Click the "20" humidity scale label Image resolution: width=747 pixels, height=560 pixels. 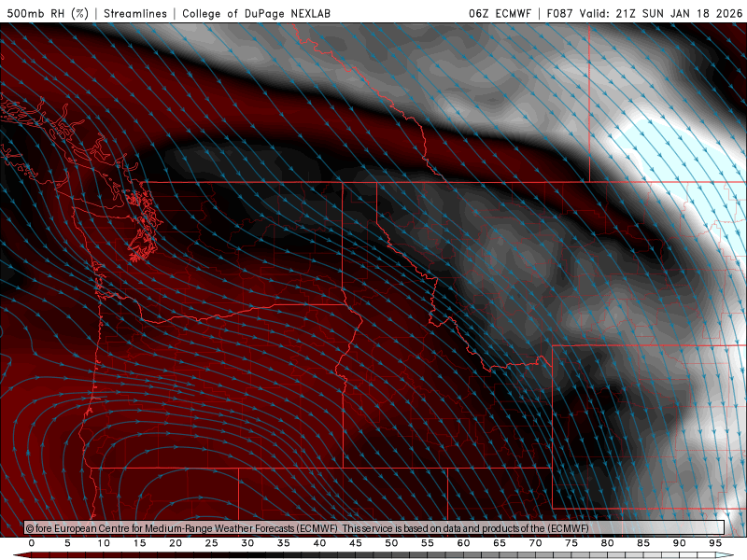[176, 543]
